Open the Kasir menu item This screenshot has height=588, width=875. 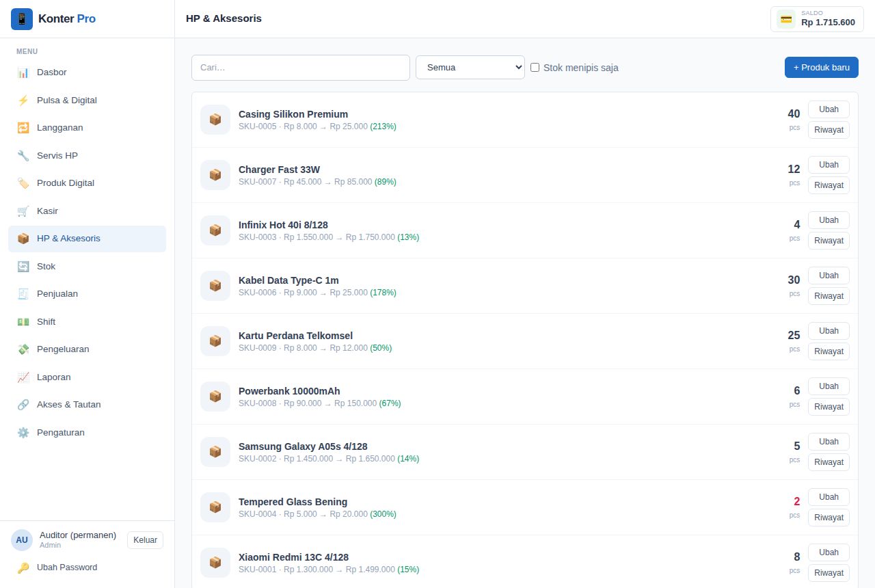pyautogui.click(x=87, y=211)
